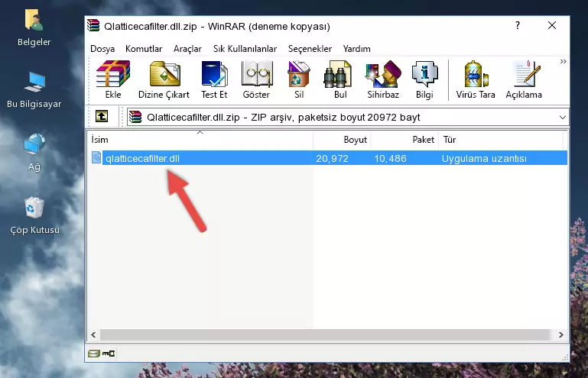Image resolution: width=588 pixels, height=378 pixels.
Task: Expand toolbar overflow chevron
Action: click(563, 61)
